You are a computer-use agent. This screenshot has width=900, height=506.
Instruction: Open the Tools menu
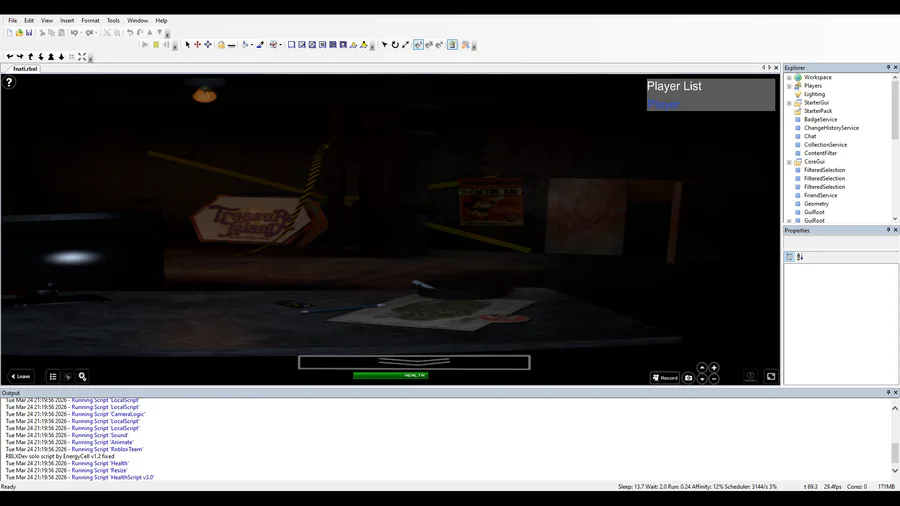[x=113, y=21]
